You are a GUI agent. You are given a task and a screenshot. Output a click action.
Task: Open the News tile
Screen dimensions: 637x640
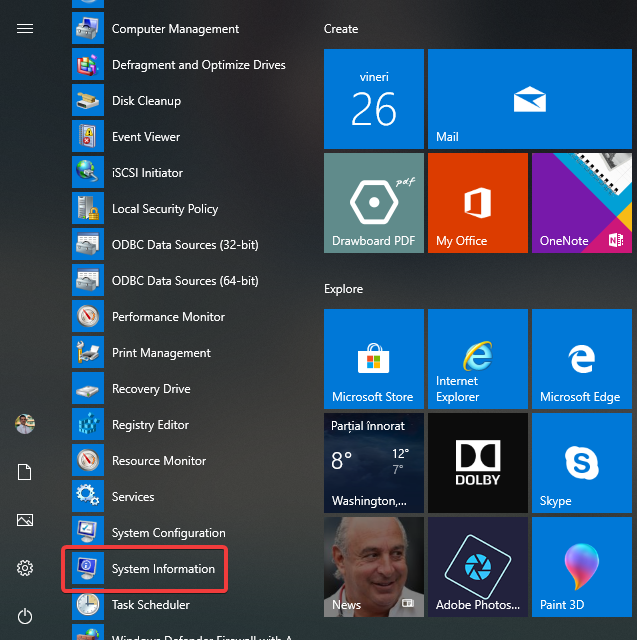click(x=374, y=567)
